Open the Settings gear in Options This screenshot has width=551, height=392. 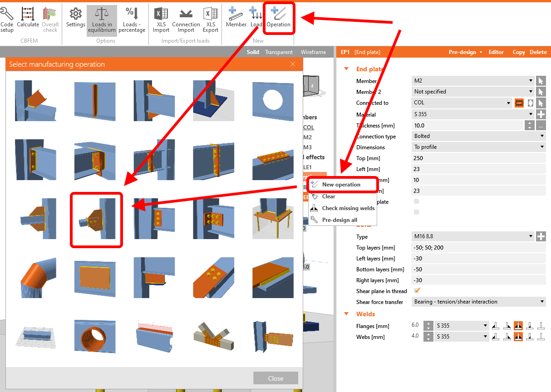75,17
